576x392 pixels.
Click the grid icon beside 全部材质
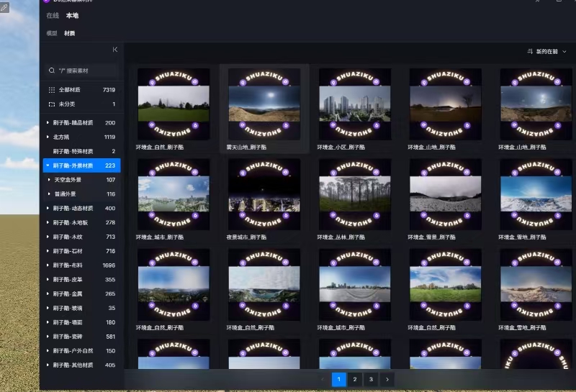pyautogui.click(x=52, y=90)
